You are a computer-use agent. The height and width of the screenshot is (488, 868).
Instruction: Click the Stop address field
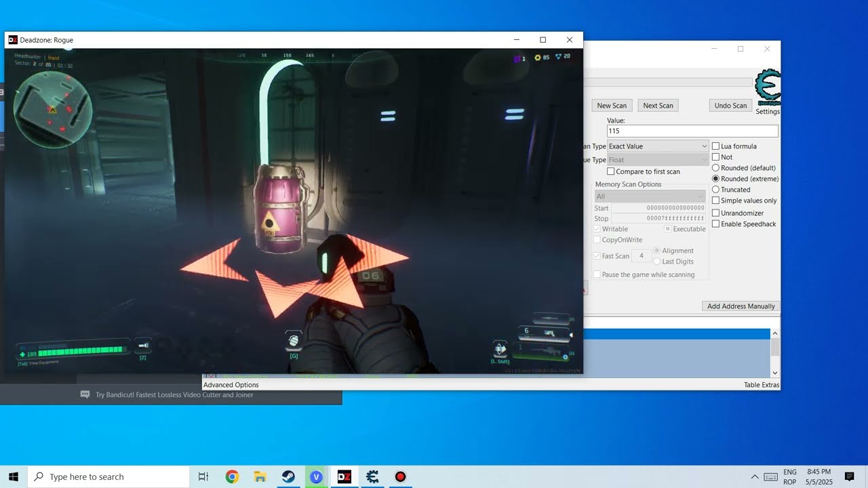(x=658, y=218)
